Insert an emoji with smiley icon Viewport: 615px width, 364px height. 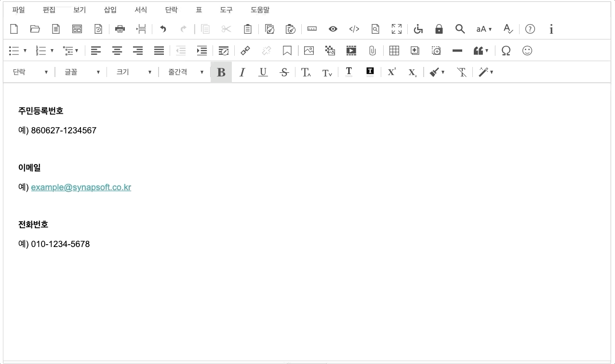click(x=527, y=51)
